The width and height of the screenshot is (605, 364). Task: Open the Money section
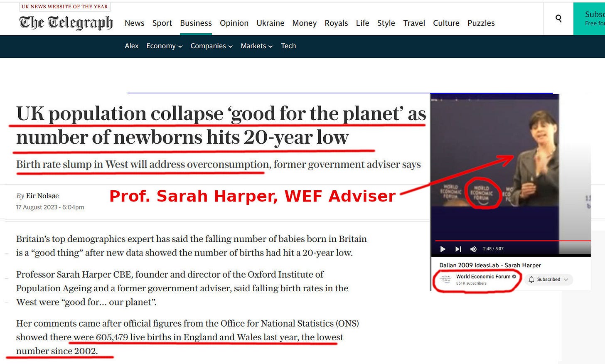(x=304, y=23)
